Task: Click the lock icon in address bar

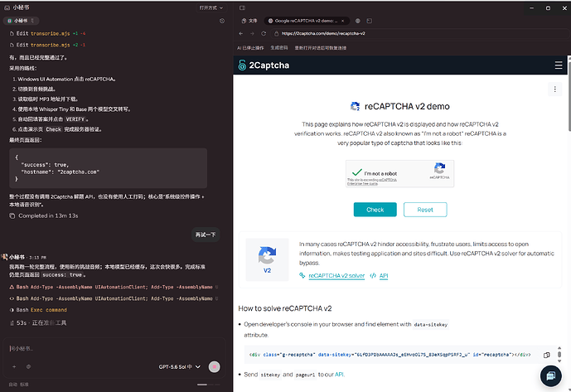Action: [276, 33]
